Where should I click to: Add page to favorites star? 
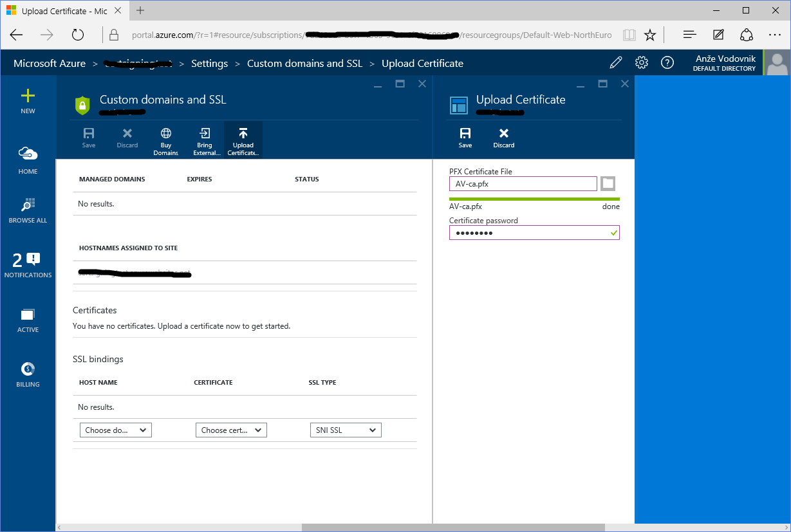click(650, 35)
